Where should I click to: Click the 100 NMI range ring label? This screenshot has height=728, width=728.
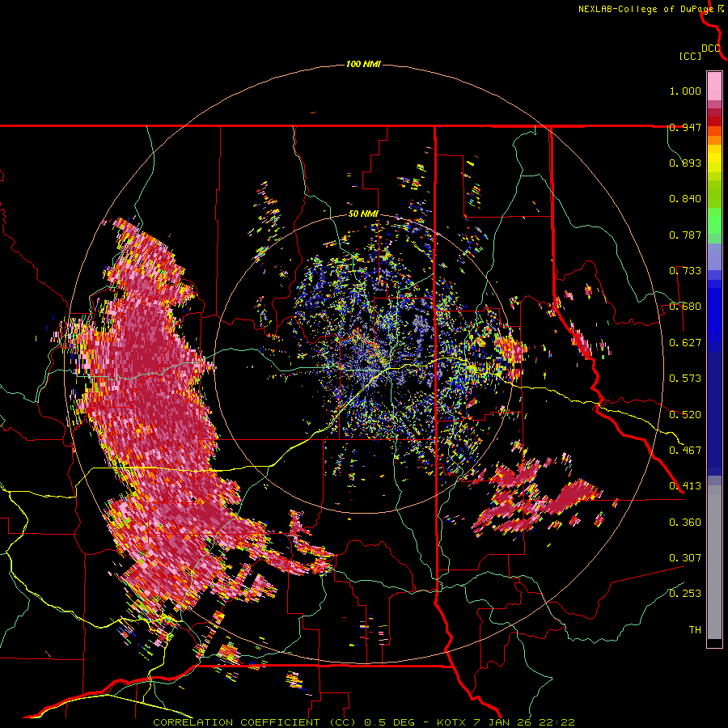363,64
